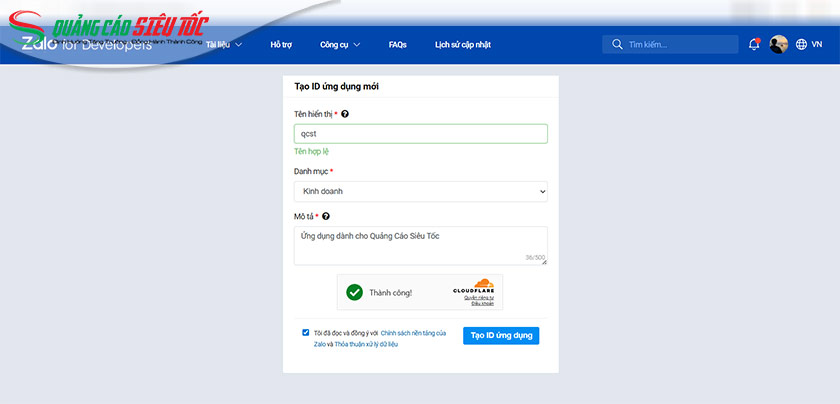The image size is (840, 404).
Task: Open the Hỗ trợ menu item
Action: 281,45
